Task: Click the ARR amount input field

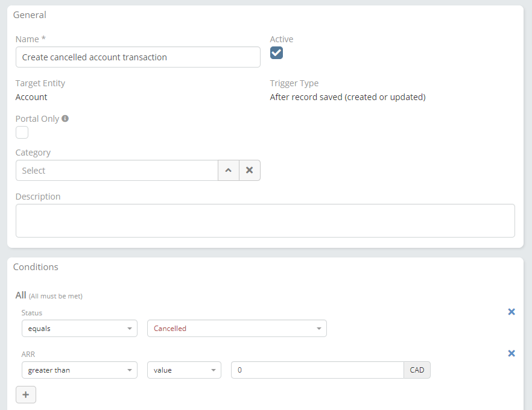Action: click(x=317, y=370)
